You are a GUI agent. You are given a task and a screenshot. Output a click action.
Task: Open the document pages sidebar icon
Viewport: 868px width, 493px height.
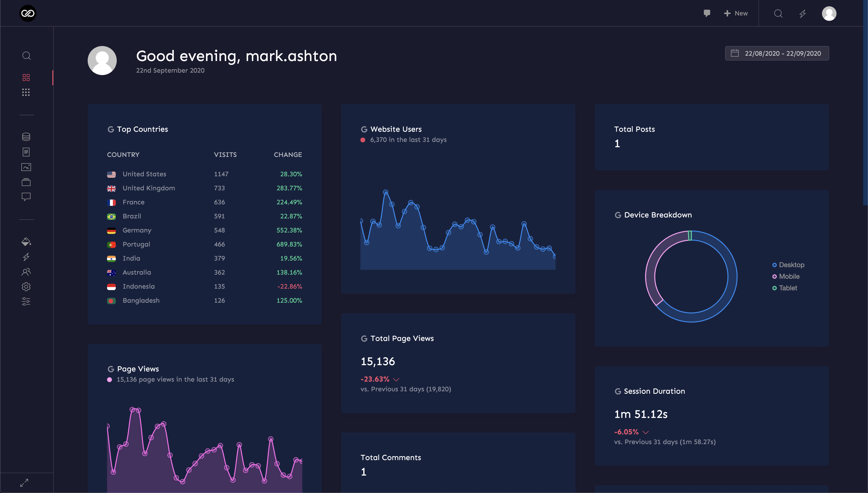[x=26, y=152]
